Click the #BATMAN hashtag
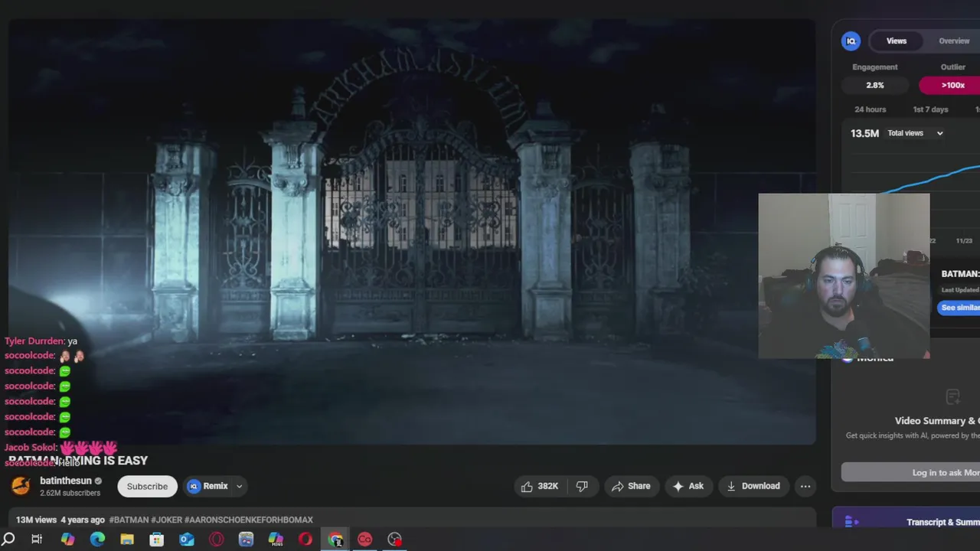The width and height of the screenshot is (980, 551). coord(129,520)
